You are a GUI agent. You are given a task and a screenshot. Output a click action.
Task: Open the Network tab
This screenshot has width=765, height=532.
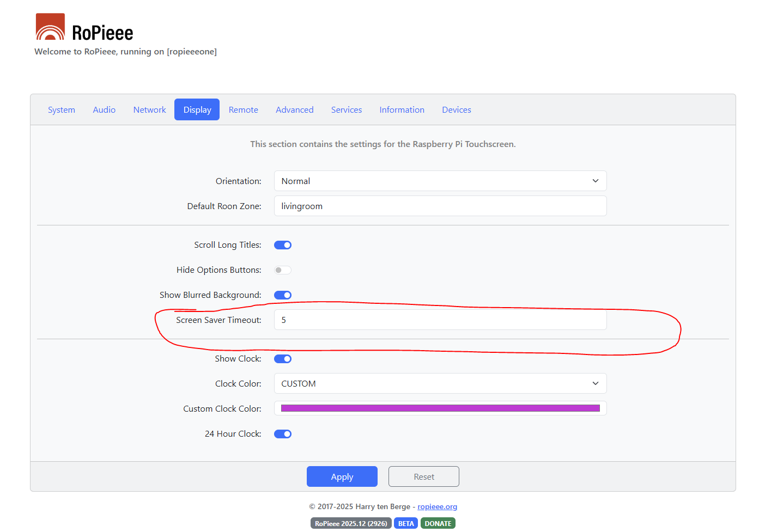[x=149, y=109]
